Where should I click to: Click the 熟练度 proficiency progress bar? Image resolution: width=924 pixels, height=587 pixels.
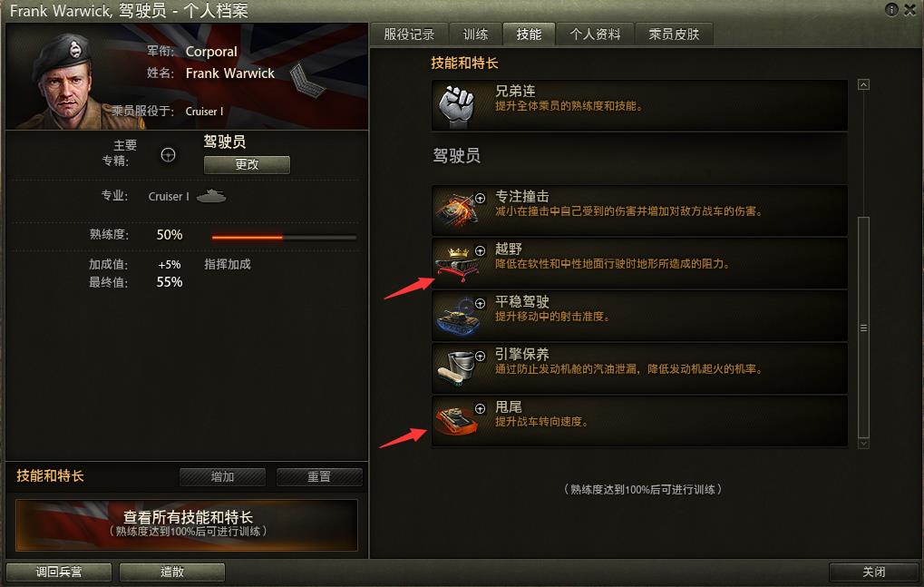[284, 238]
